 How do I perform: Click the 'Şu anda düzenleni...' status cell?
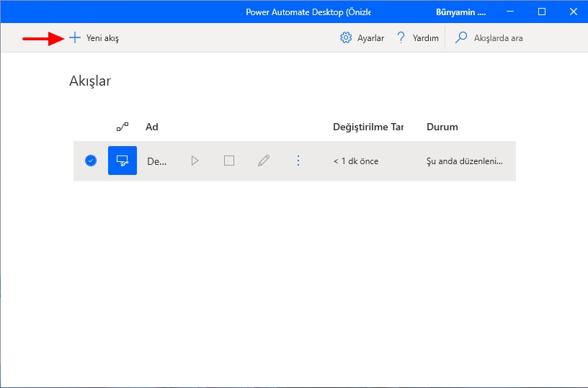tap(465, 161)
